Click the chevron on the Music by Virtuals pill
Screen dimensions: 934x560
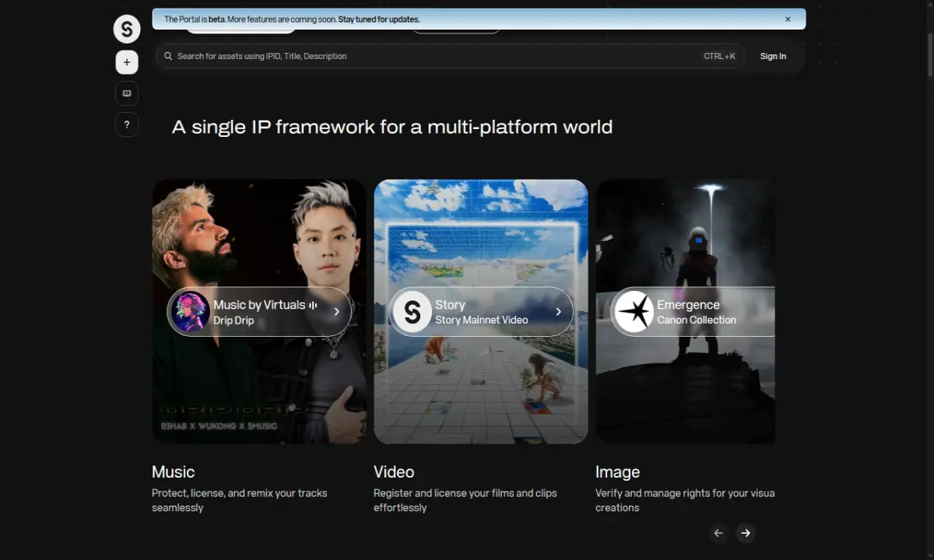pyautogui.click(x=336, y=312)
